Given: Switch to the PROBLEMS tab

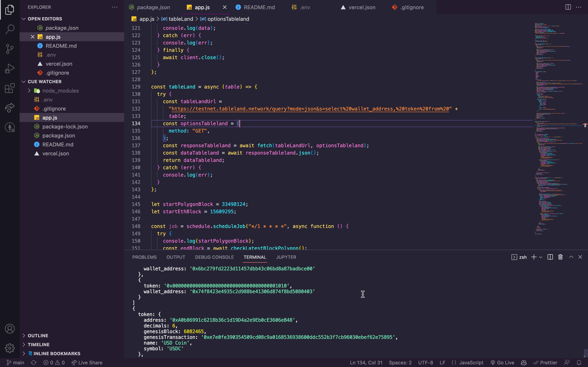Looking at the screenshot, I should click(x=144, y=257).
